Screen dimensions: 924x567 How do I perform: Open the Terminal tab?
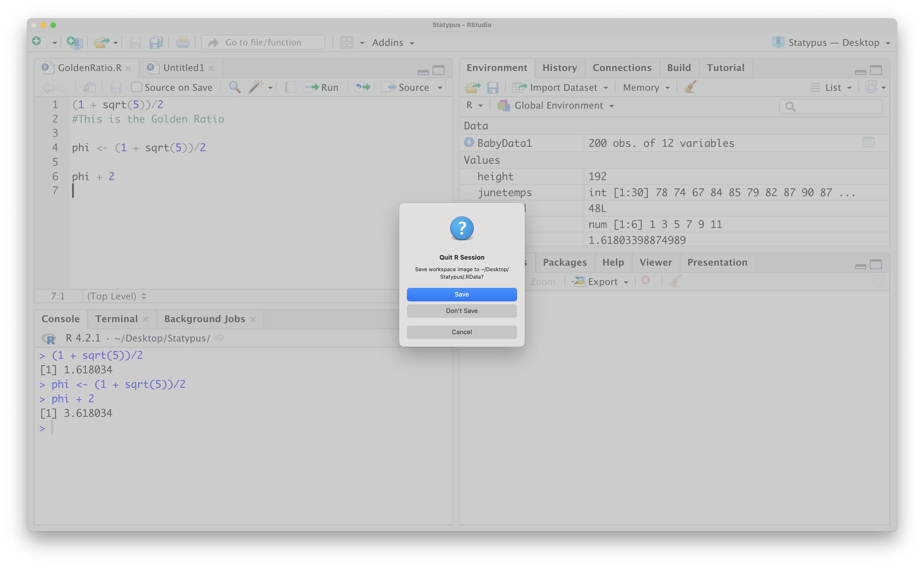click(116, 319)
